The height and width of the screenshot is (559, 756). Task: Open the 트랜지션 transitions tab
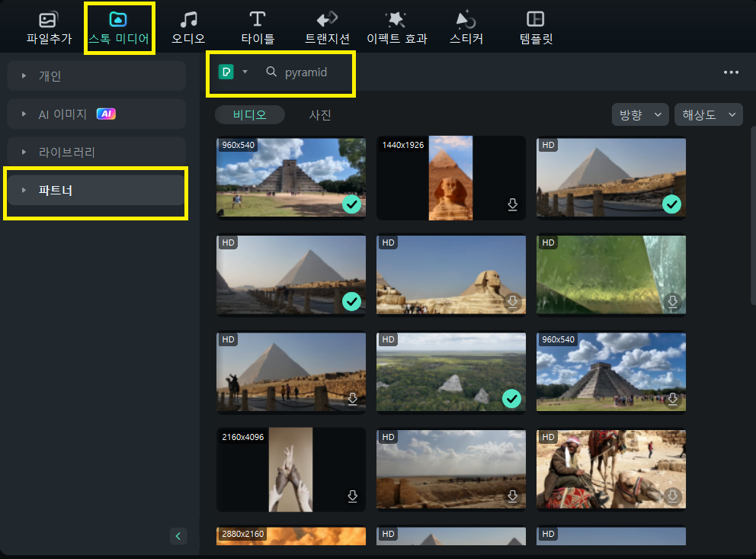click(x=327, y=28)
